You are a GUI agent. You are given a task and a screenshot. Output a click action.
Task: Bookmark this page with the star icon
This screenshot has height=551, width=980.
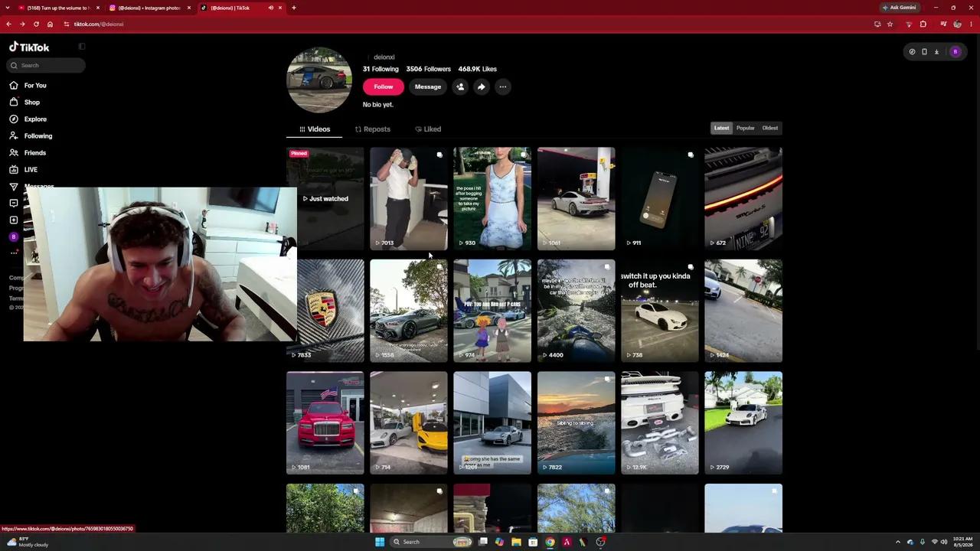pyautogui.click(x=890, y=24)
